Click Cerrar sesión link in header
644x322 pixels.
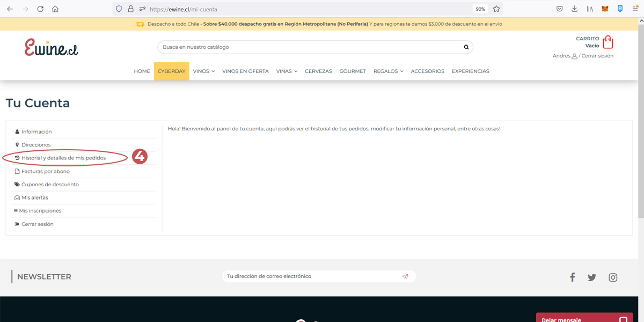[x=597, y=56]
